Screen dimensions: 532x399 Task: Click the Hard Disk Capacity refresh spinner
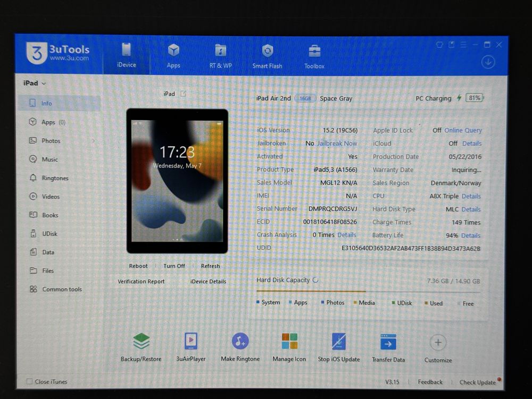click(x=315, y=280)
